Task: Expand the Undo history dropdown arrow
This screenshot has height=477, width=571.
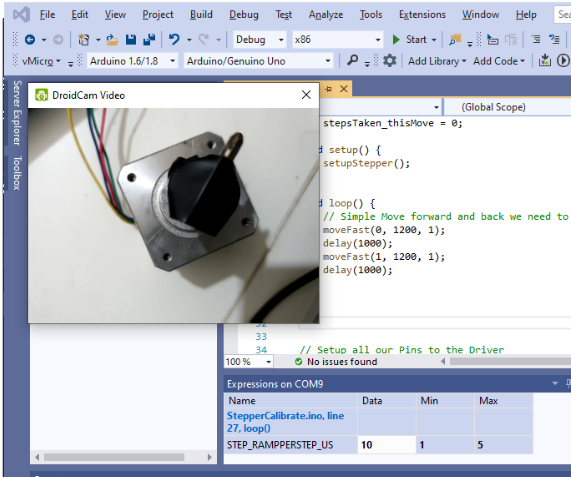Action: pos(189,40)
